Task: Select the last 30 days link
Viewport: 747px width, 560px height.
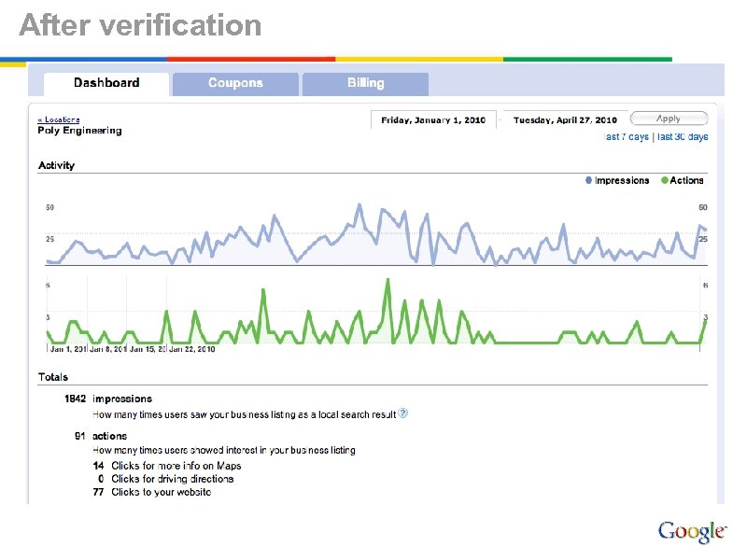Action: (x=683, y=137)
